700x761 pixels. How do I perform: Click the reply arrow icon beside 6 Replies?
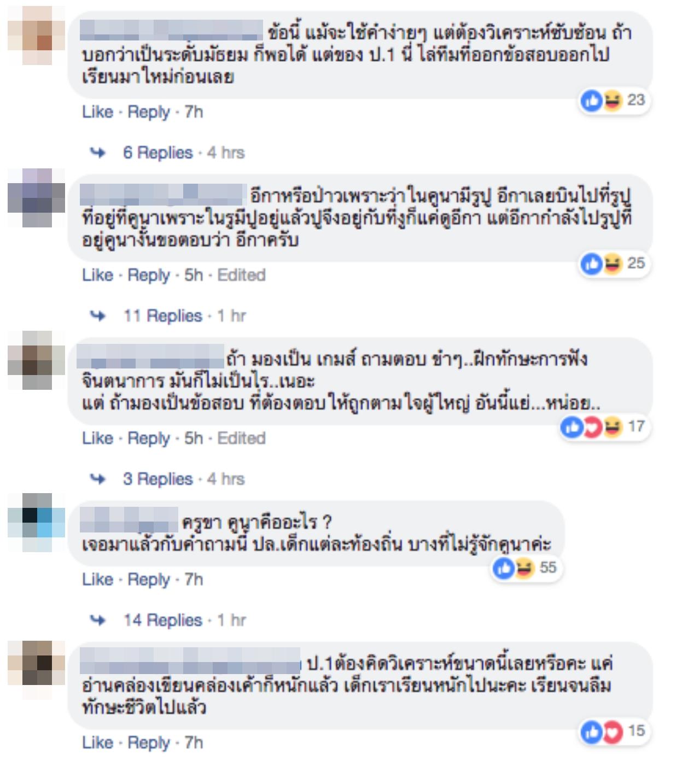coord(98,153)
